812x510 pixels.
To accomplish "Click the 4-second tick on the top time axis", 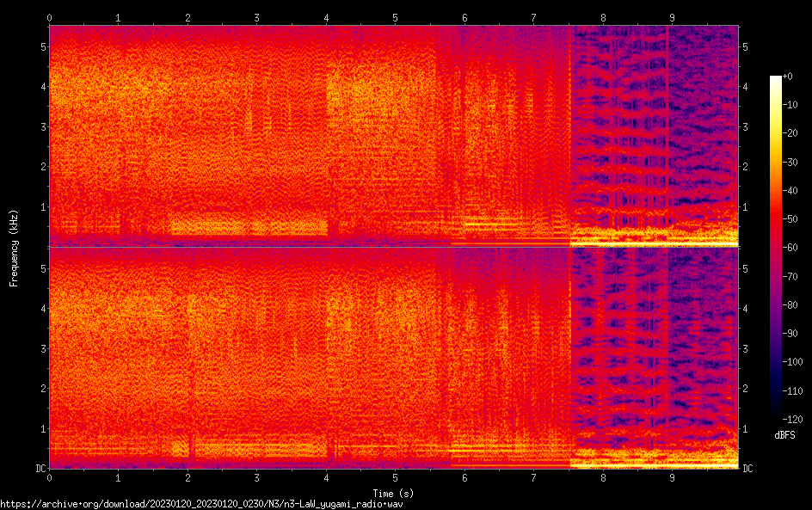I will tap(326, 17).
